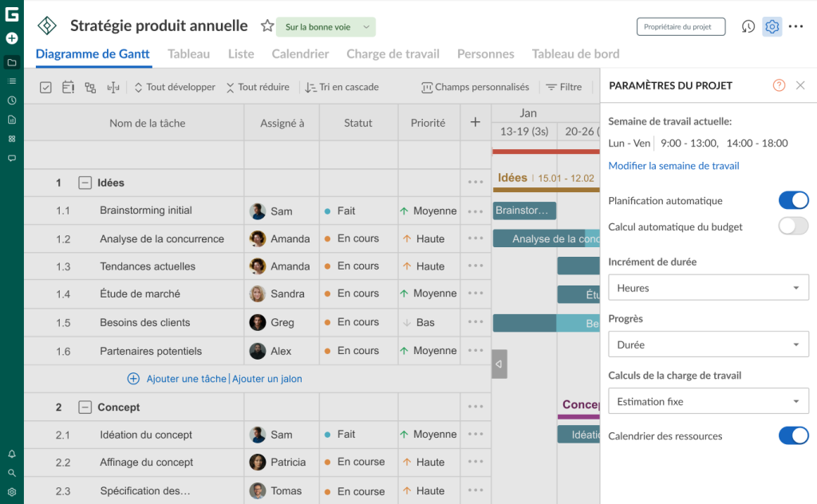Image resolution: width=817 pixels, height=504 pixels.
Task: Switch to the Tableau tab
Action: click(x=188, y=53)
